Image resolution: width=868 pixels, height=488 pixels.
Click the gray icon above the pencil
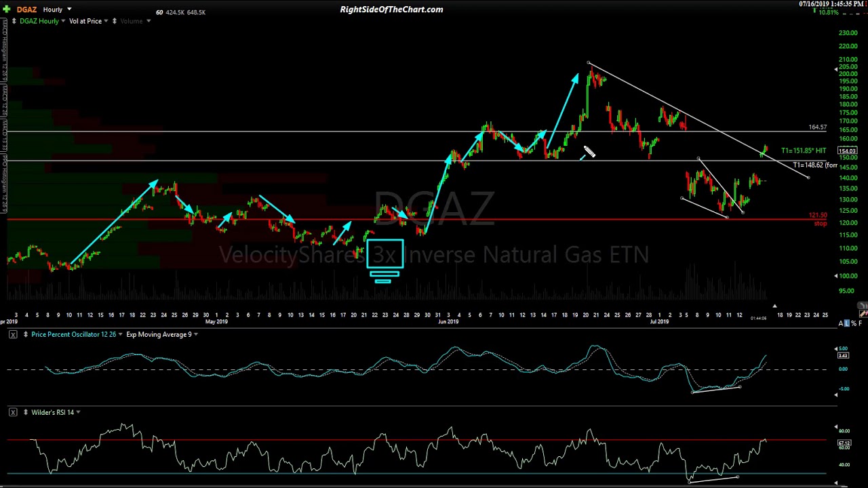point(863,306)
